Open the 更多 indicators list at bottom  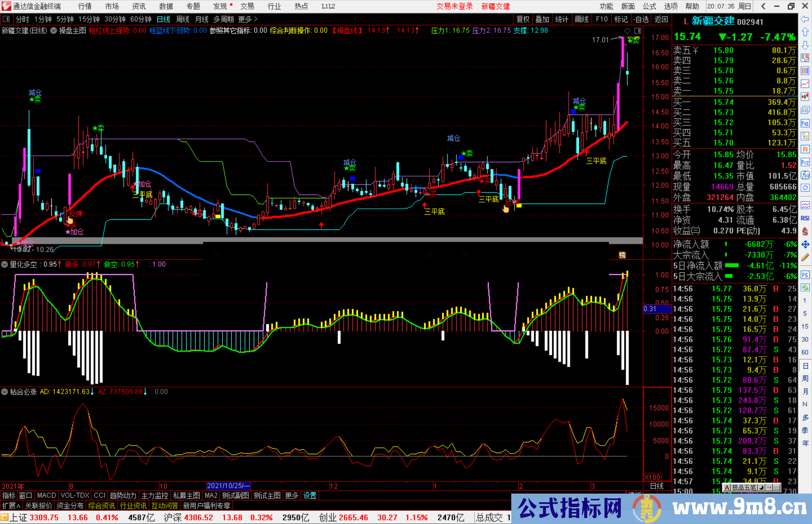coord(291,495)
